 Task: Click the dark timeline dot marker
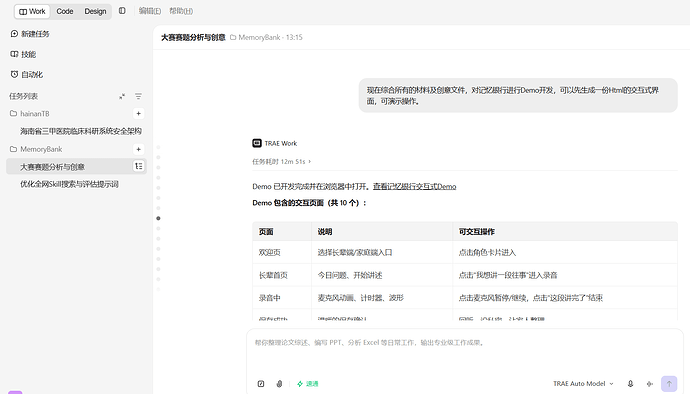coord(158,218)
